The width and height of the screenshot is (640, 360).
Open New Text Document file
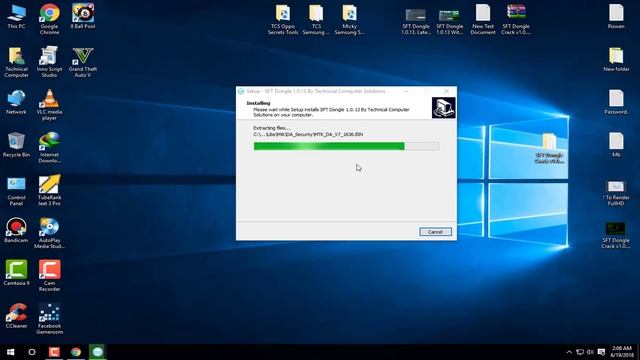coord(483,20)
